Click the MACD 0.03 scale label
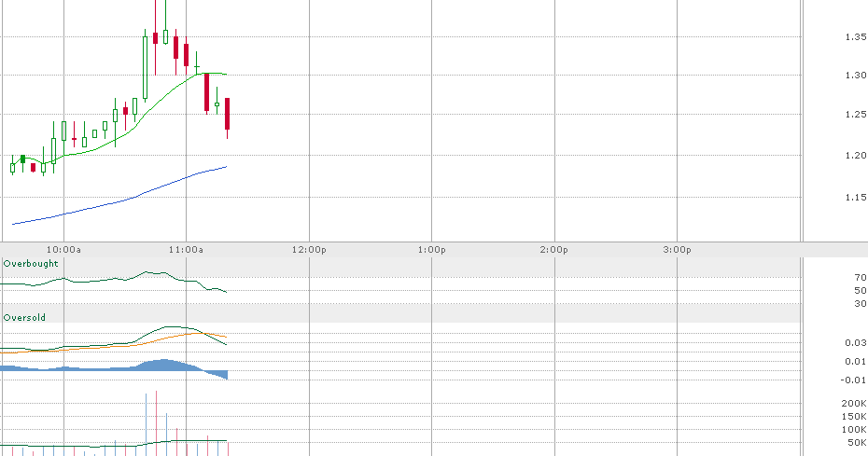Image resolution: width=868 pixels, height=456 pixels. tap(856, 343)
